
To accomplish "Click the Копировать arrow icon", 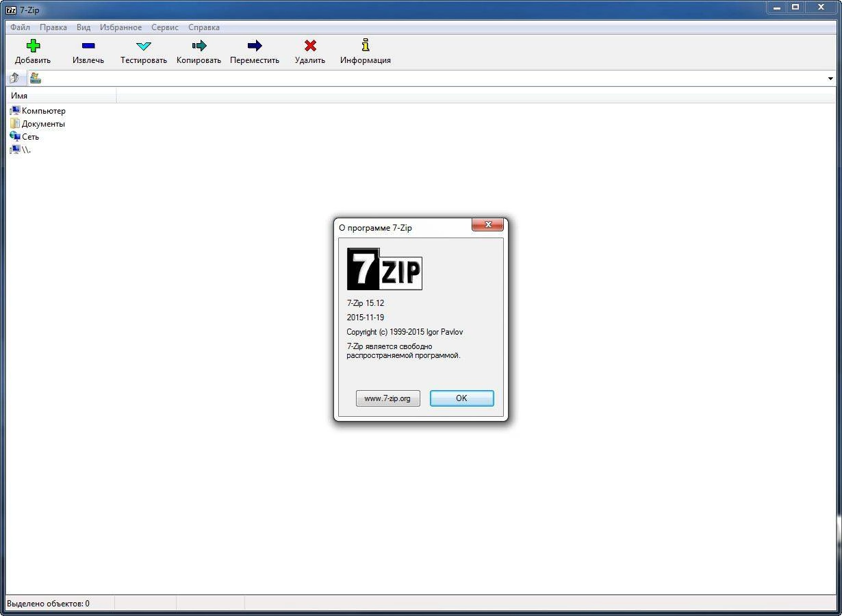I will [x=199, y=46].
